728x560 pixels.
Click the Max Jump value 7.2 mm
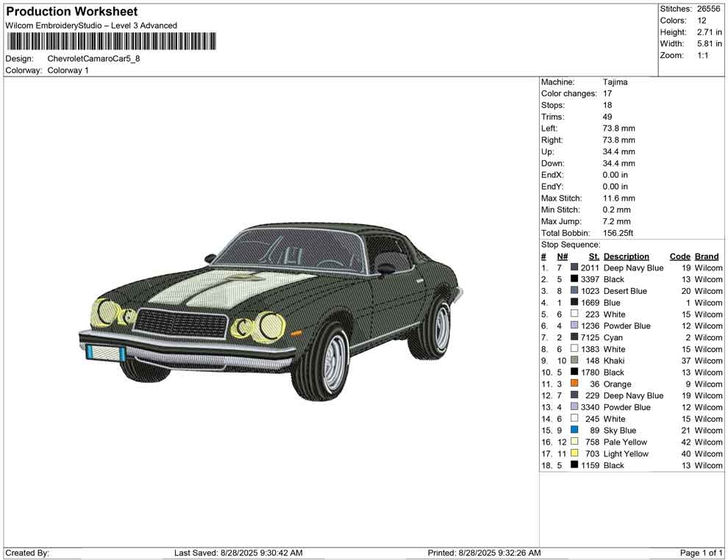(616, 221)
